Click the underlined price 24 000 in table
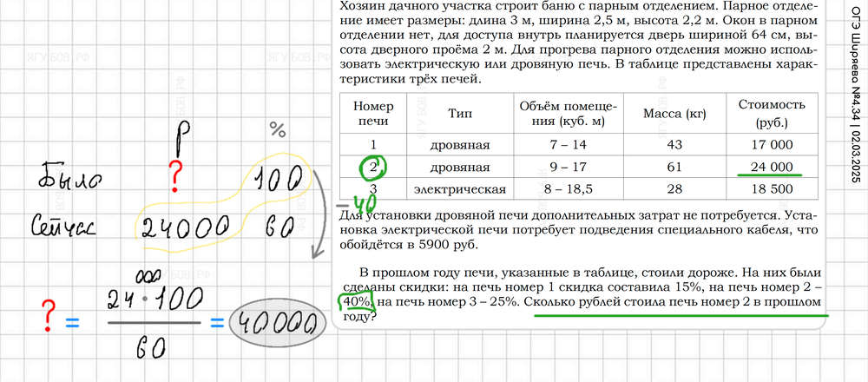 765,167
